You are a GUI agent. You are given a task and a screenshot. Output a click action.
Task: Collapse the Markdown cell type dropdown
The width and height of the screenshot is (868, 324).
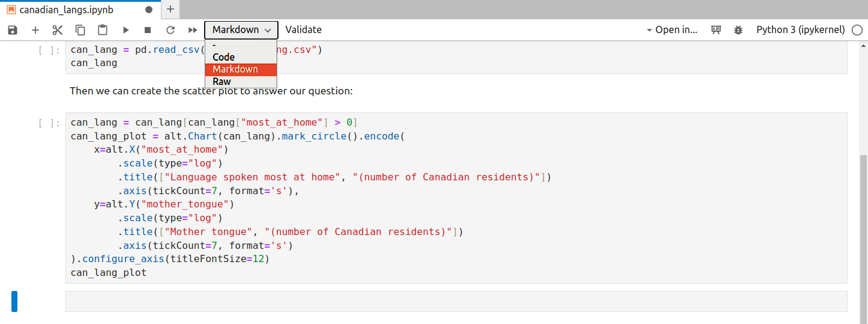coord(241,30)
